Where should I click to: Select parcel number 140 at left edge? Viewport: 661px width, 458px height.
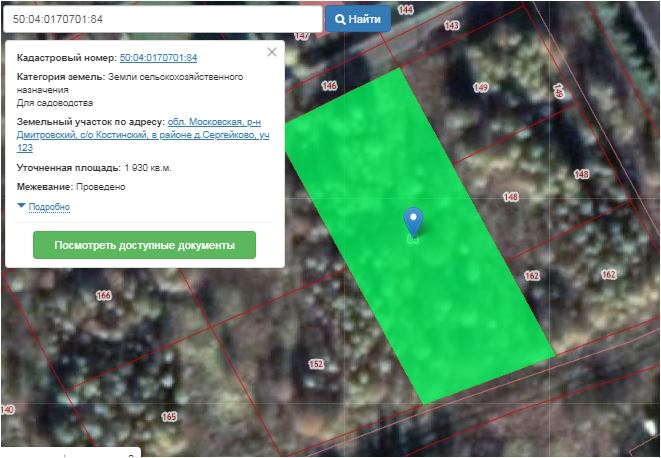[x=8, y=410]
